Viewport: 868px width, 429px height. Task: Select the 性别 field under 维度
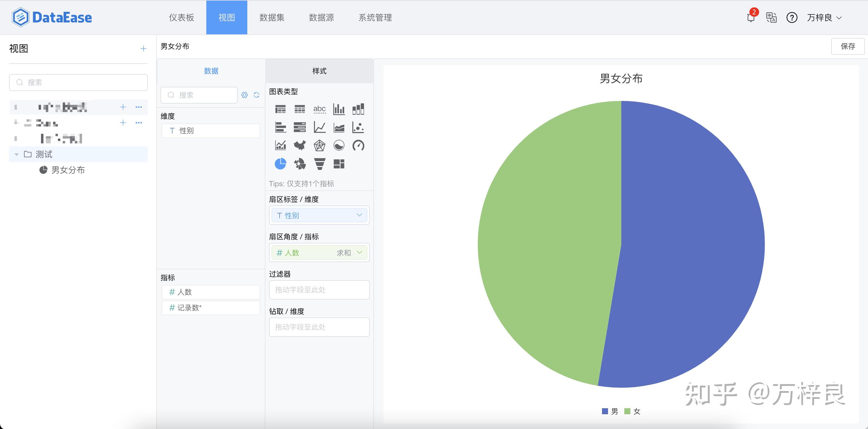(x=211, y=130)
